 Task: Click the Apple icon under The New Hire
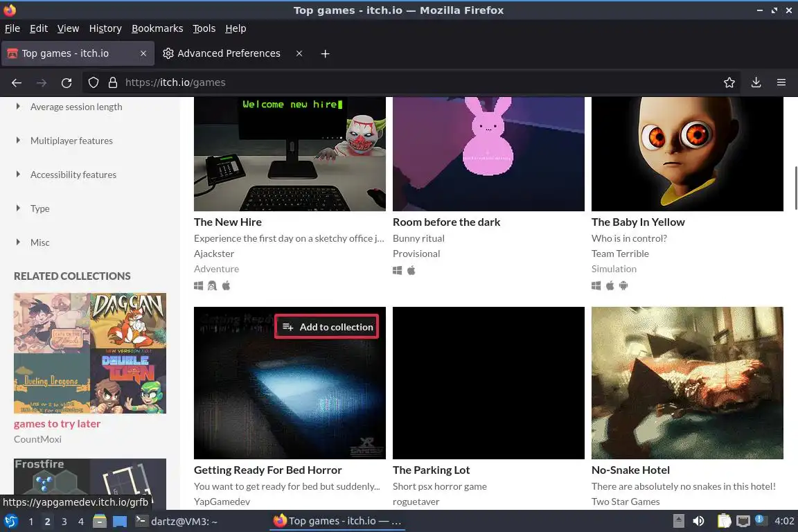226,285
